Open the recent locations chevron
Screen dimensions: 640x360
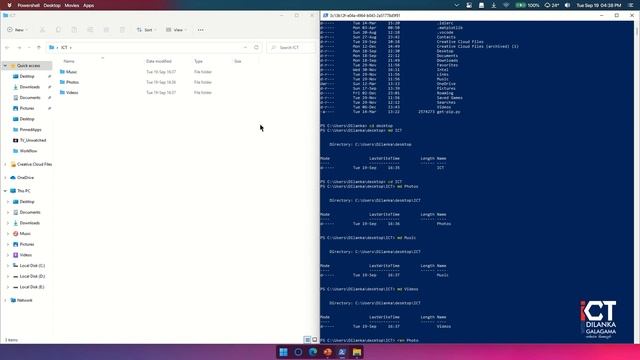[x=29, y=48]
